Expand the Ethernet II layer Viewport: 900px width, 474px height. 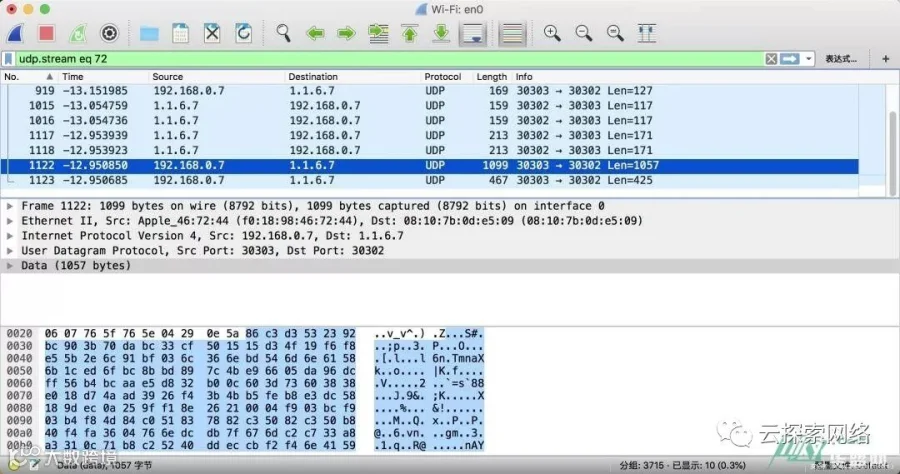point(10,220)
